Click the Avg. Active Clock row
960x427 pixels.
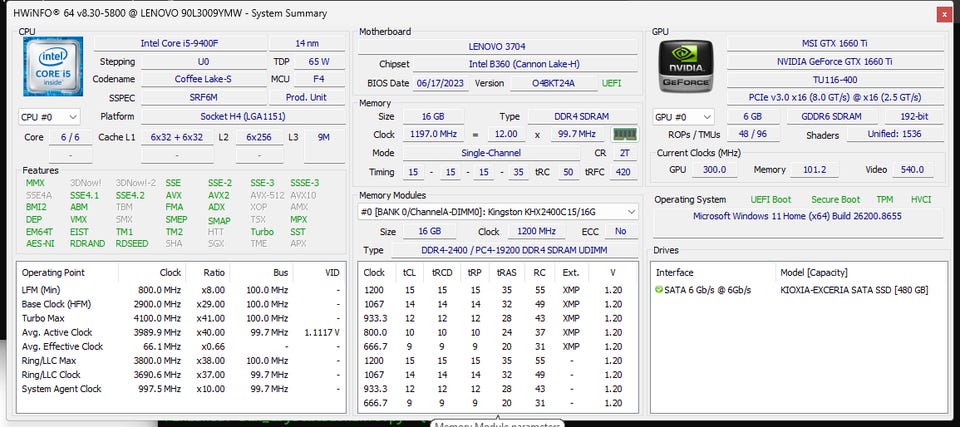[181, 332]
